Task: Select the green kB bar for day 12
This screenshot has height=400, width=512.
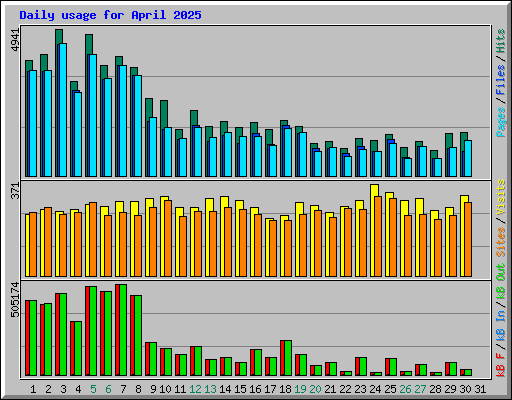Action: pyautogui.click(x=198, y=361)
